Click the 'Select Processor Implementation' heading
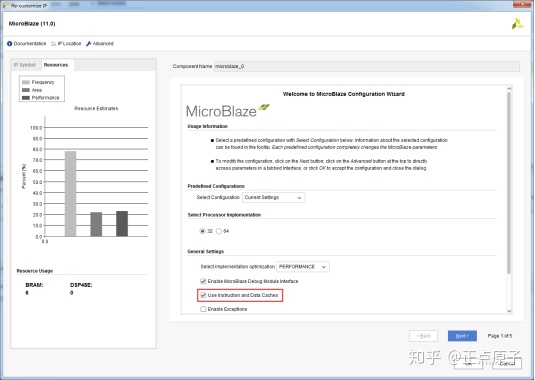The image size is (535, 380). 224,215
